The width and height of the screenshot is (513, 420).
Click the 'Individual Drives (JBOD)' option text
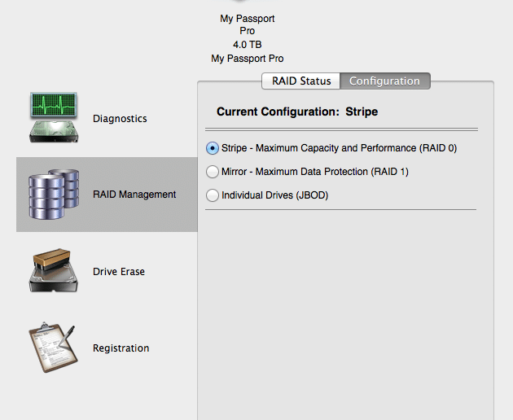coord(275,195)
